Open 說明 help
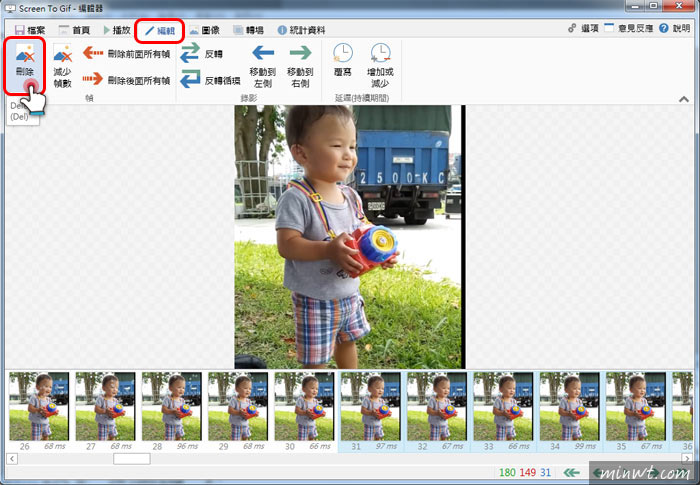 tap(675, 28)
